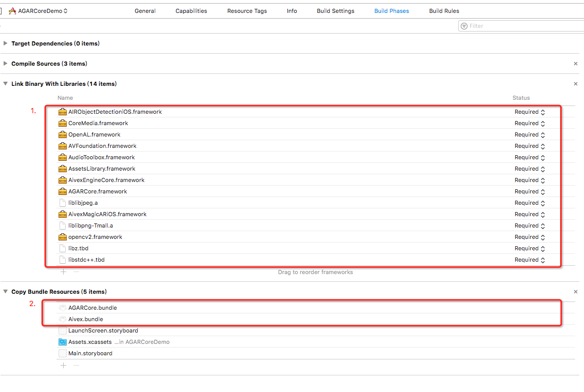Add a resource with plus under Copy Bundle Resources
The width and height of the screenshot is (584, 392).
point(63,366)
